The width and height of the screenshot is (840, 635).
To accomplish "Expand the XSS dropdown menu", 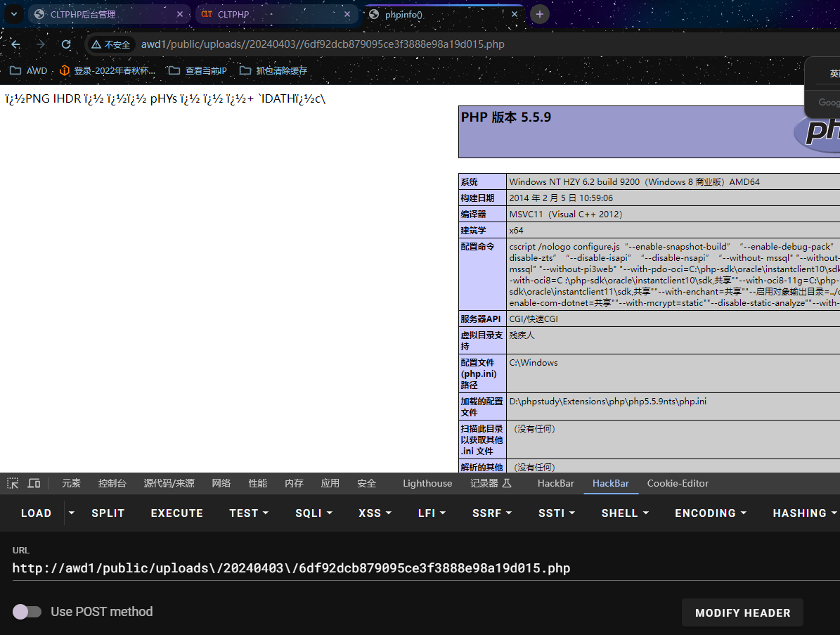I will [375, 513].
